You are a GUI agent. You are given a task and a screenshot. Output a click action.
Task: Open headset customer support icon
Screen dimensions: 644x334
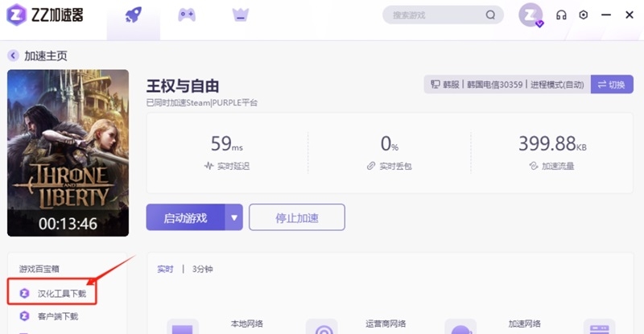(562, 15)
